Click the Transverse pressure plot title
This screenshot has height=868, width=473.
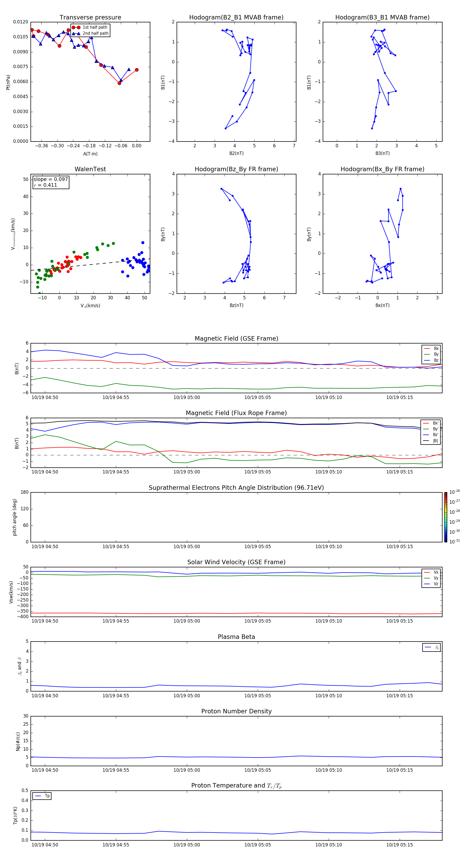[x=90, y=18]
